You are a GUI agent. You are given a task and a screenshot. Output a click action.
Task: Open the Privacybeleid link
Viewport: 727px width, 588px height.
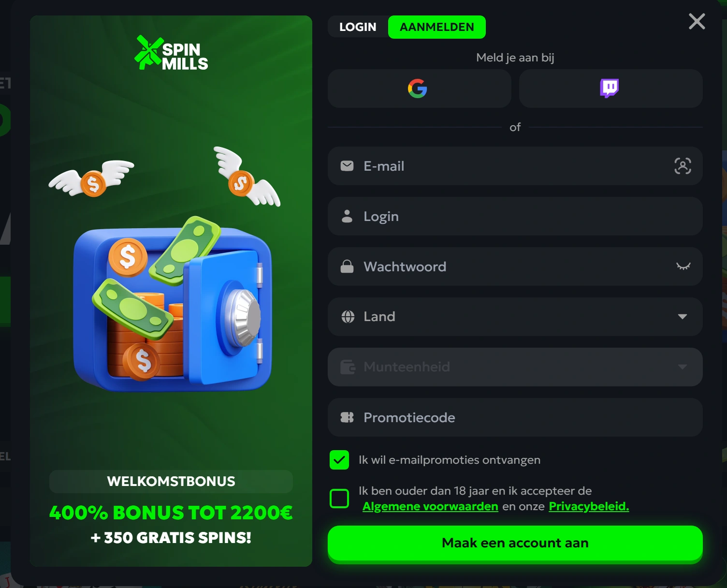click(589, 506)
